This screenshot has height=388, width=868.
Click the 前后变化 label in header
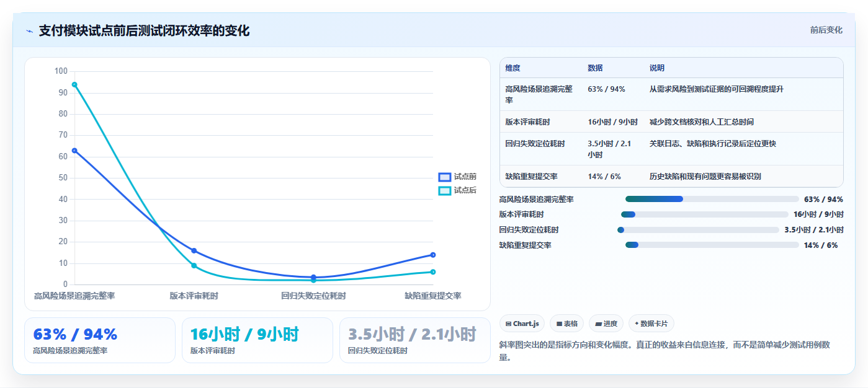(826, 30)
